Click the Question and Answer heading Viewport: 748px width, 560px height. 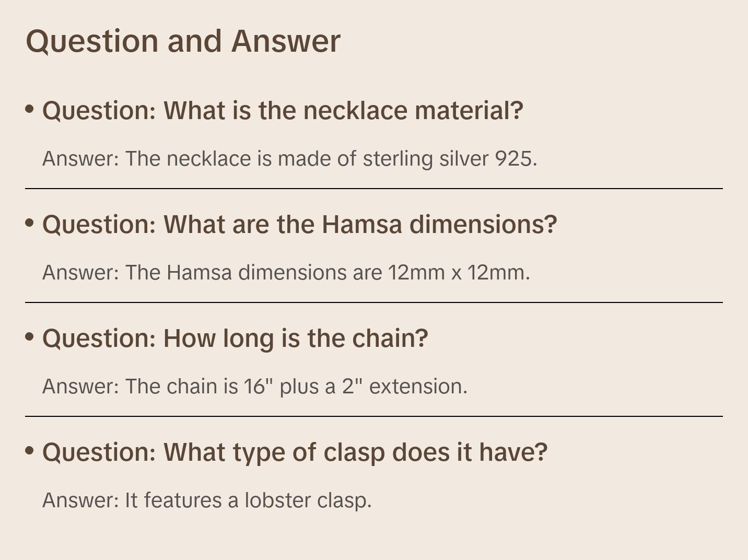coord(183,41)
